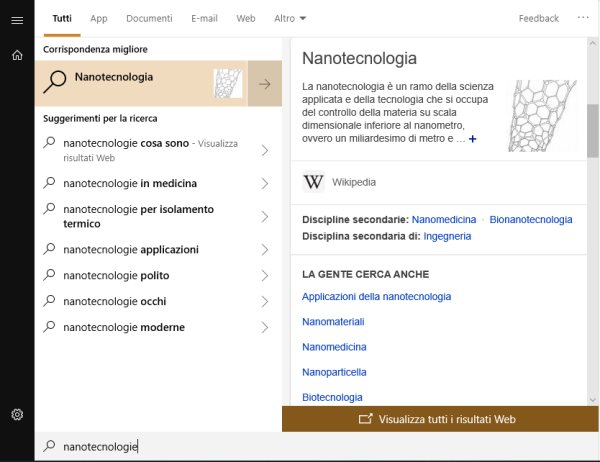The image size is (600, 462).
Task: Click the plus icon to expand description
Action: click(x=473, y=139)
